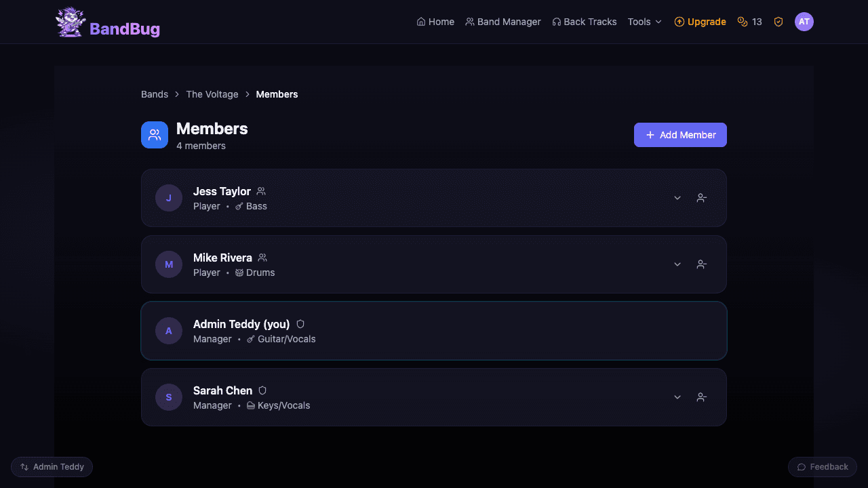Go back via The Voltage breadcrumb link
868x488 pixels.
click(212, 94)
